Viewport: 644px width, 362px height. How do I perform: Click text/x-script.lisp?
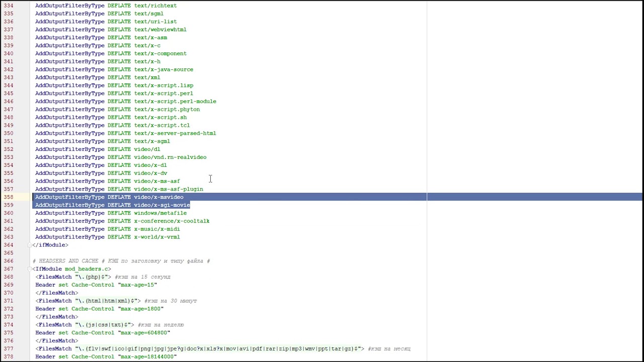164,85
